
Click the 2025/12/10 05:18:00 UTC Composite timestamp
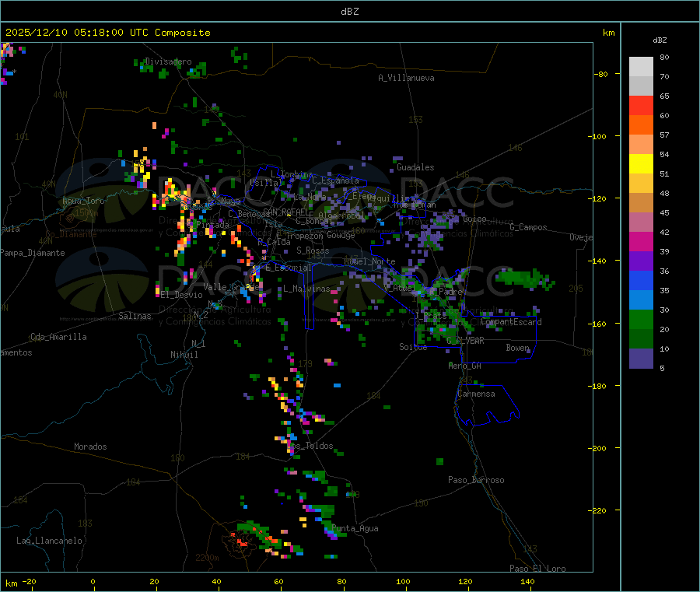[107, 33]
